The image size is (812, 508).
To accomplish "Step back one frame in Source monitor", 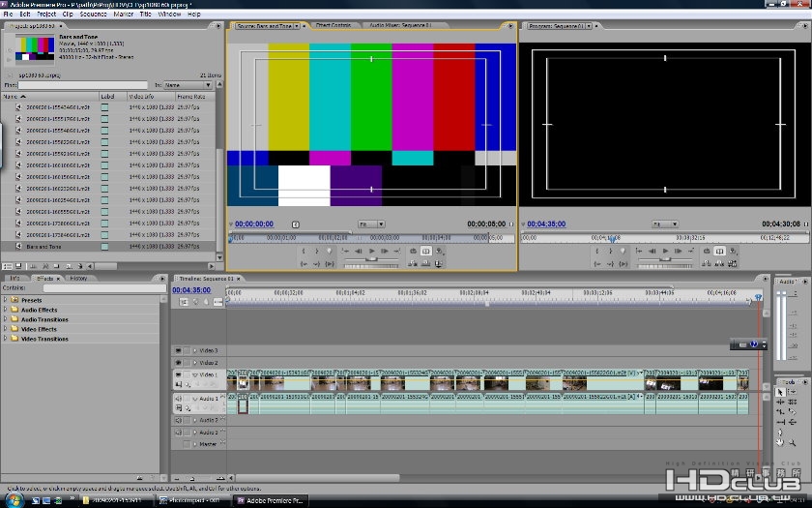I will [358, 251].
